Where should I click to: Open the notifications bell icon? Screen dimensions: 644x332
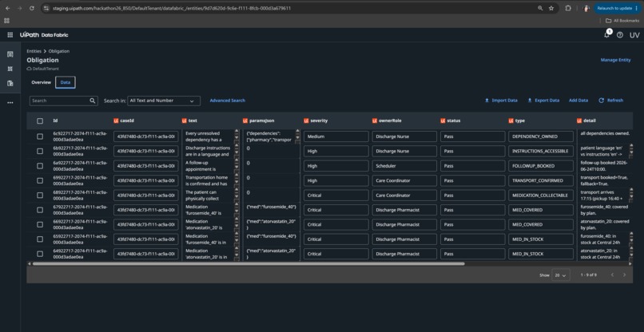point(606,35)
